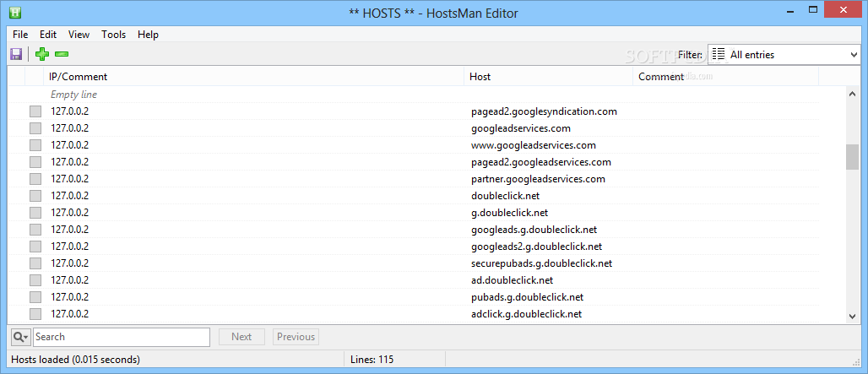Select host googleads2.g.doubleclick.net
Screen dimensions: 868x374
[536, 247]
